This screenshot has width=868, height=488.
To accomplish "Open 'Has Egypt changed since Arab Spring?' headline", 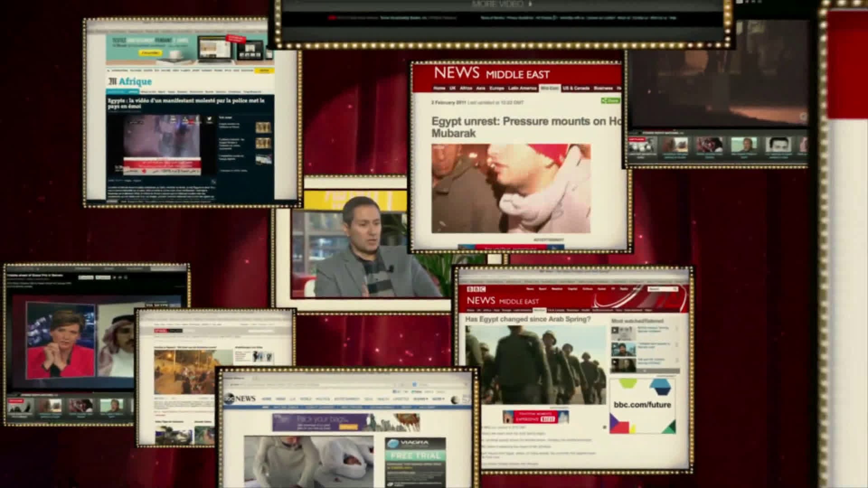I will click(x=528, y=319).
